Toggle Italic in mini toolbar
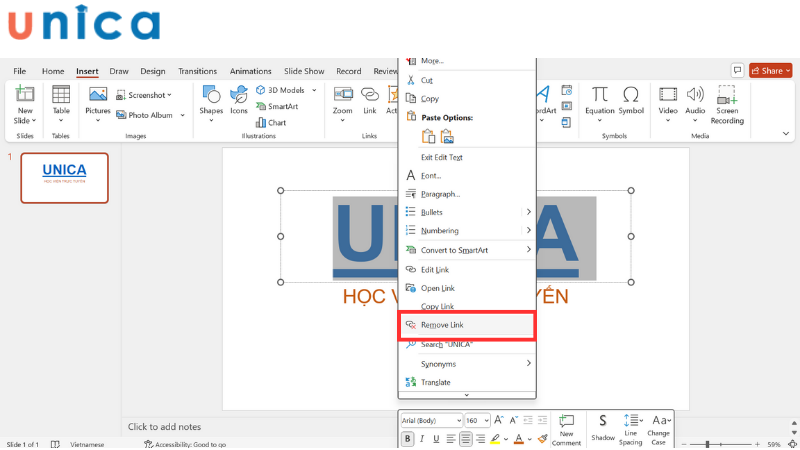The width and height of the screenshot is (800, 450). click(422, 439)
